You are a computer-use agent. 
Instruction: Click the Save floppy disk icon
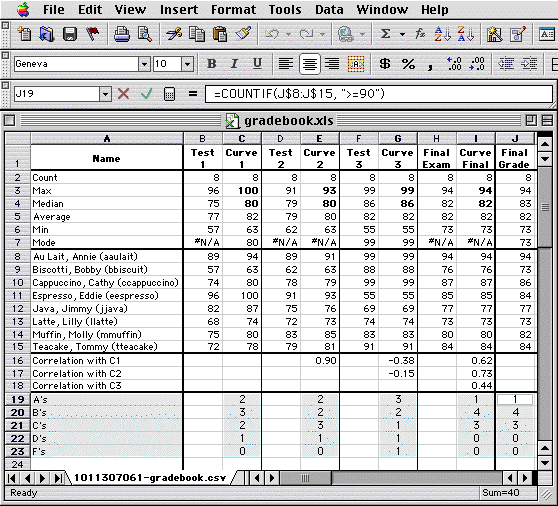(x=70, y=34)
